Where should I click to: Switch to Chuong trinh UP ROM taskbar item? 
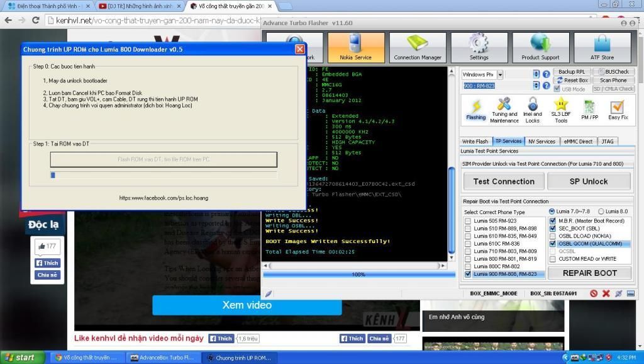(239, 358)
